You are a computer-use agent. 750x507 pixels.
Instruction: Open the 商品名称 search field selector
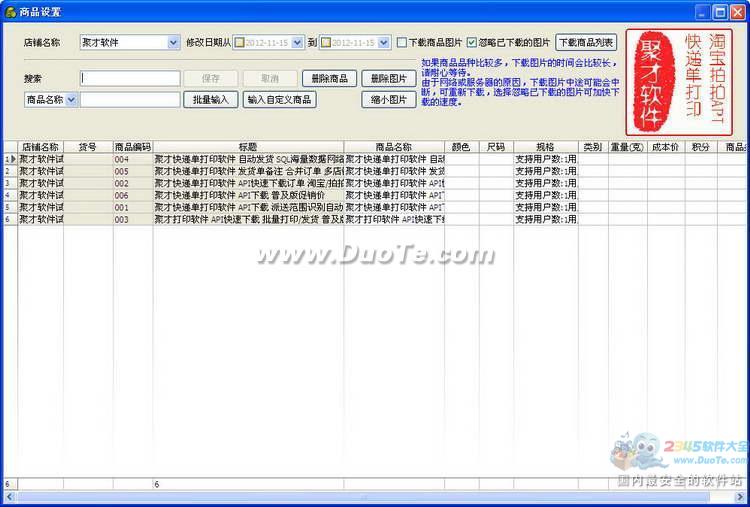[71, 100]
